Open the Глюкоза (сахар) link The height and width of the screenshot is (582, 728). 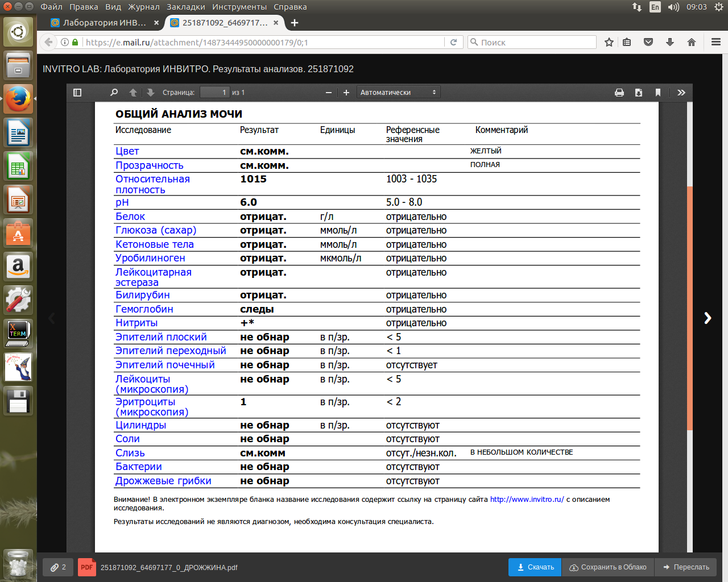pos(156,231)
